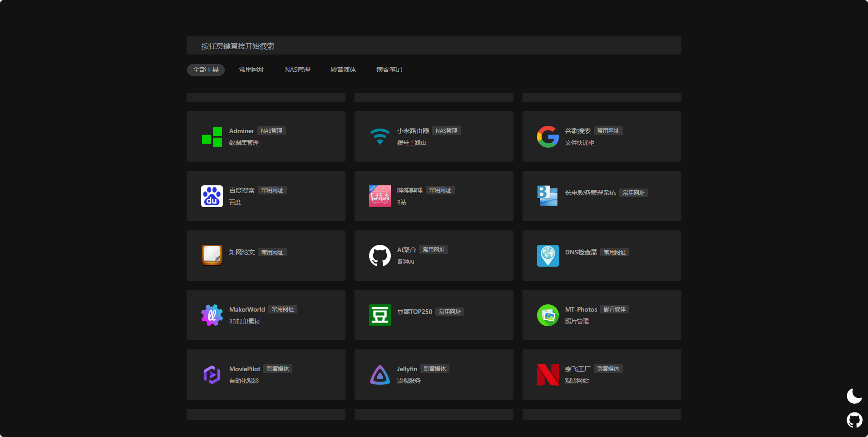868x437 pixels.
Task: Click the 常用网址 tag next to MakerWorld
Action: tap(283, 309)
